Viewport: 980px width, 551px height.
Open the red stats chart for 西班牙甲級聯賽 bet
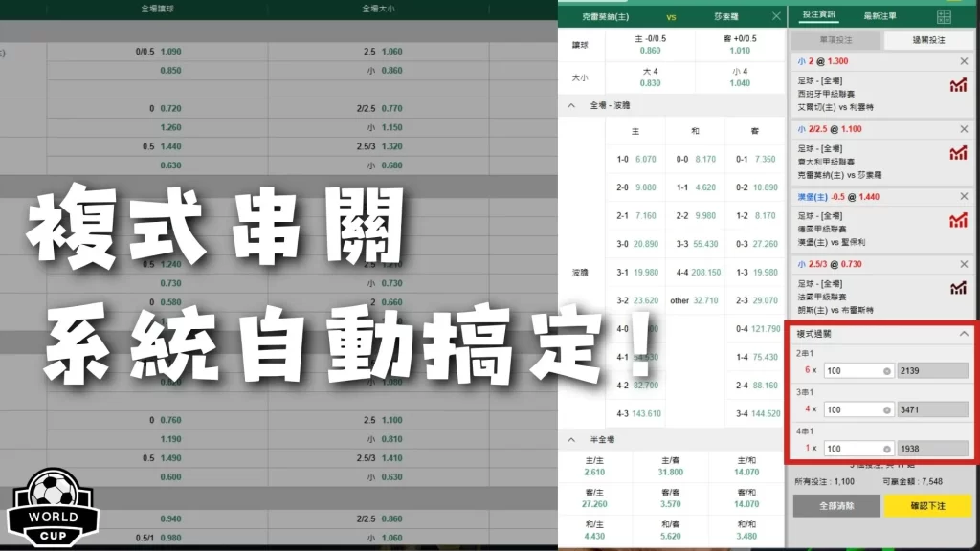tap(957, 86)
